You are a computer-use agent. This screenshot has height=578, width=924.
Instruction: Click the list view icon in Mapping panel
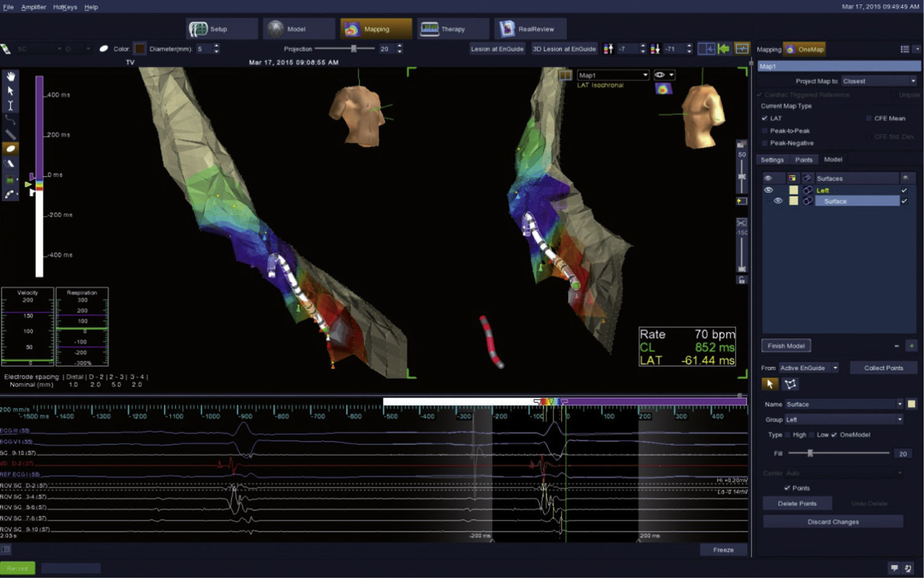(x=904, y=49)
